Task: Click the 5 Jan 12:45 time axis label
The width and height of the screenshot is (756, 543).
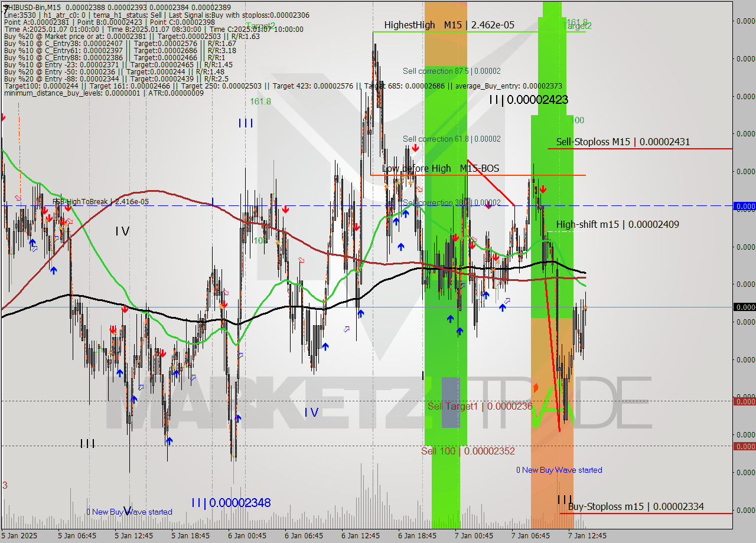Action: (x=134, y=536)
